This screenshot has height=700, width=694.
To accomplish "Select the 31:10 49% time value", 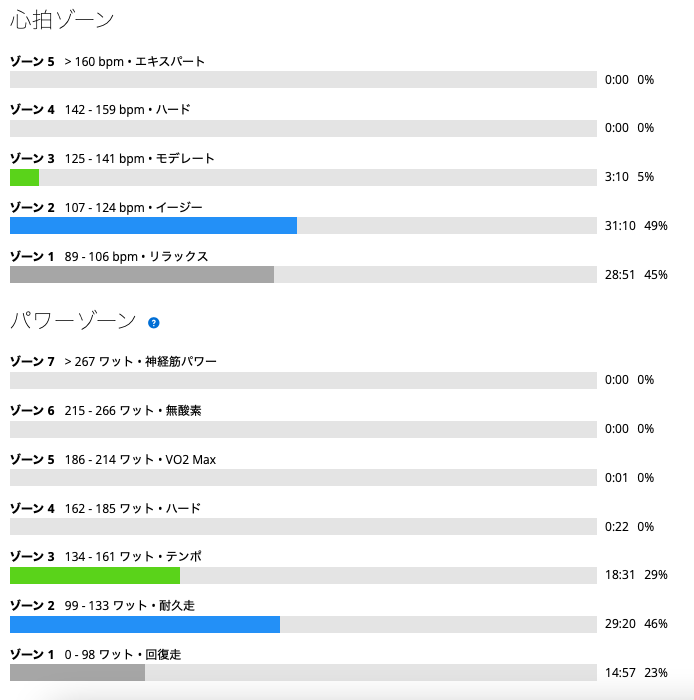I will (x=636, y=225).
